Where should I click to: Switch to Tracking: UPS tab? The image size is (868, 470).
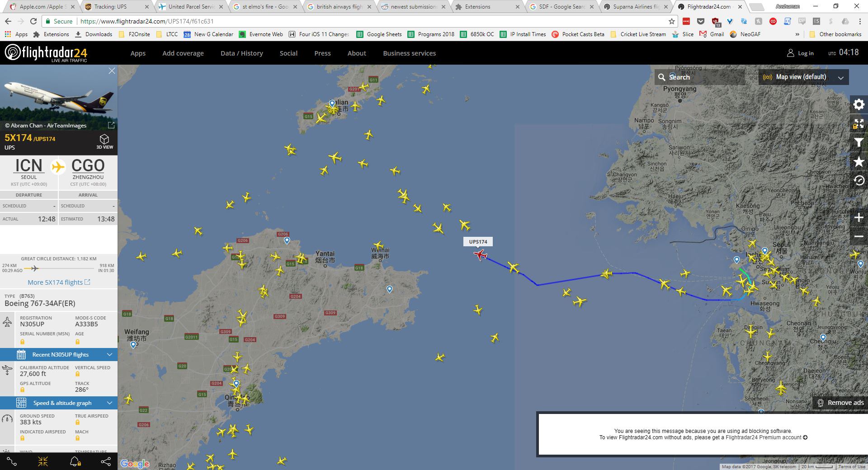coord(115,7)
